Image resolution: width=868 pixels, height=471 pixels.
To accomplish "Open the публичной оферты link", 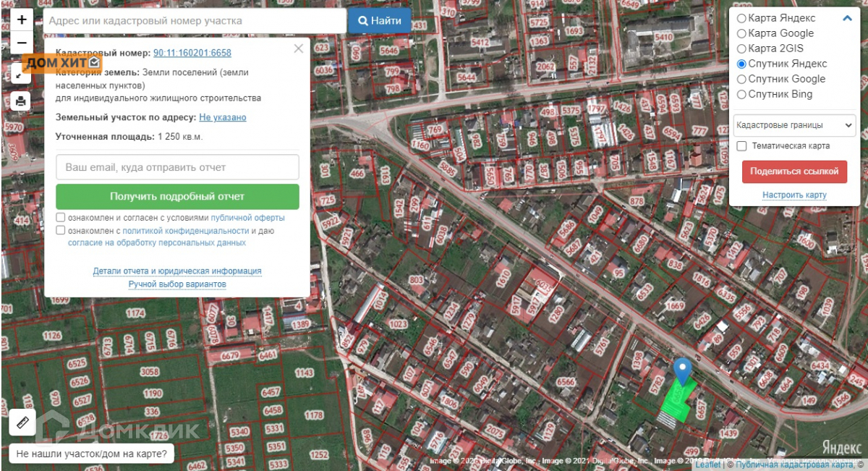I will coord(247,218).
